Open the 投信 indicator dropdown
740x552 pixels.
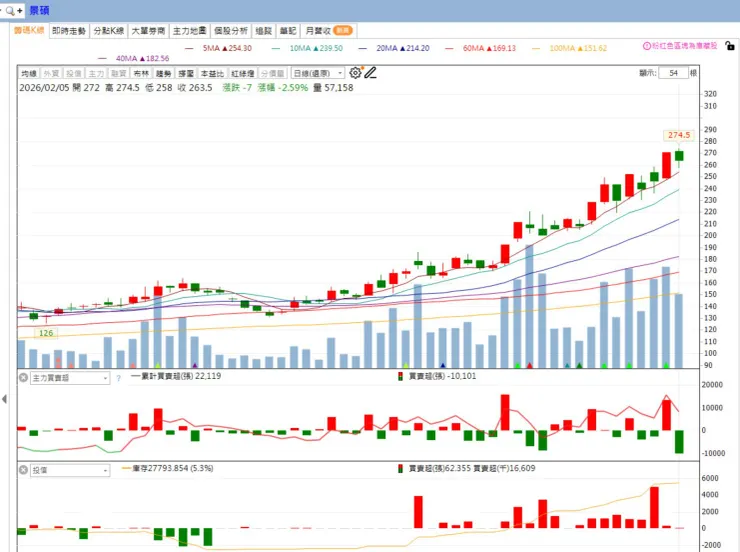pos(70,470)
